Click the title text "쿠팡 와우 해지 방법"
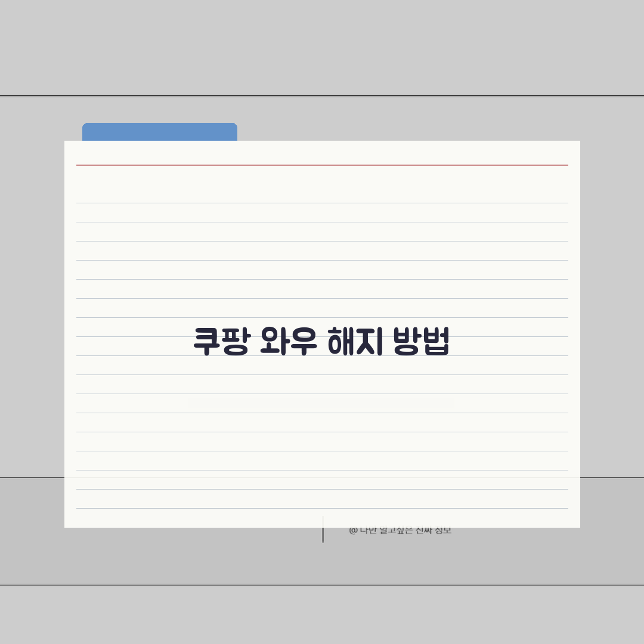 coord(321,341)
